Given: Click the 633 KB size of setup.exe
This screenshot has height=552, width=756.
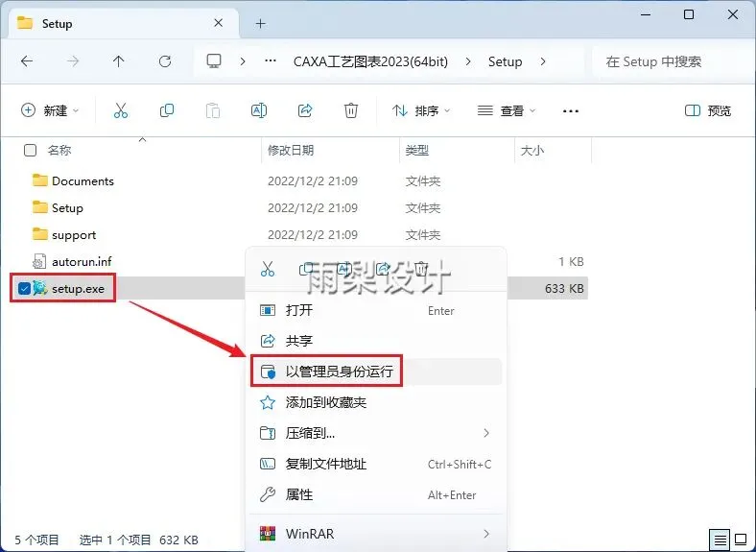Looking at the screenshot, I should click(x=564, y=289).
